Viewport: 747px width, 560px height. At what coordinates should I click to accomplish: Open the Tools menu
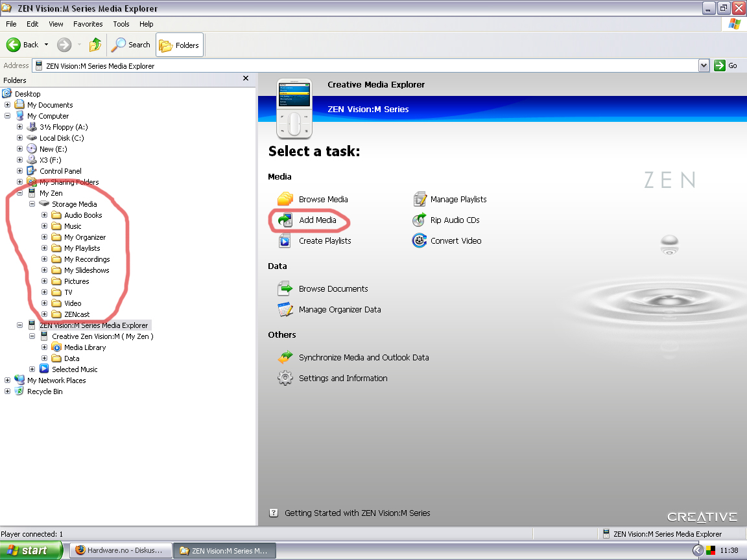(x=121, y=24)
